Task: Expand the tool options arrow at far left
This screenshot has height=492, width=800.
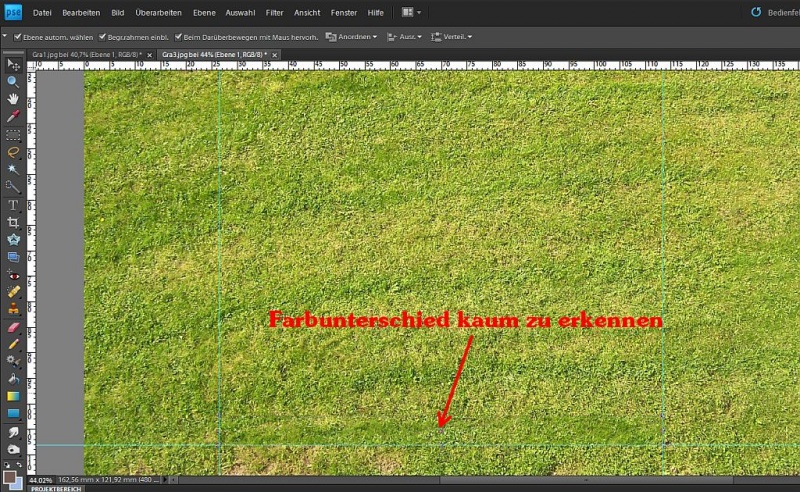Action: pos(5,36)
